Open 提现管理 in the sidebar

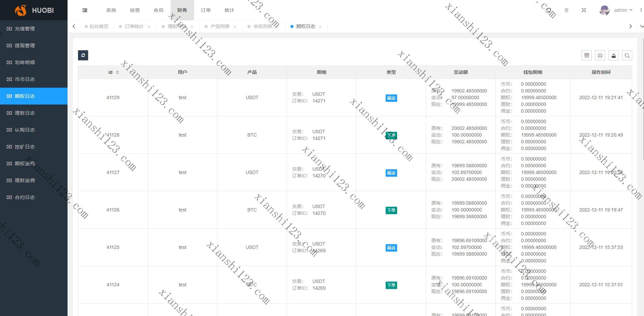pyautogui.click(x=34, y=46)
